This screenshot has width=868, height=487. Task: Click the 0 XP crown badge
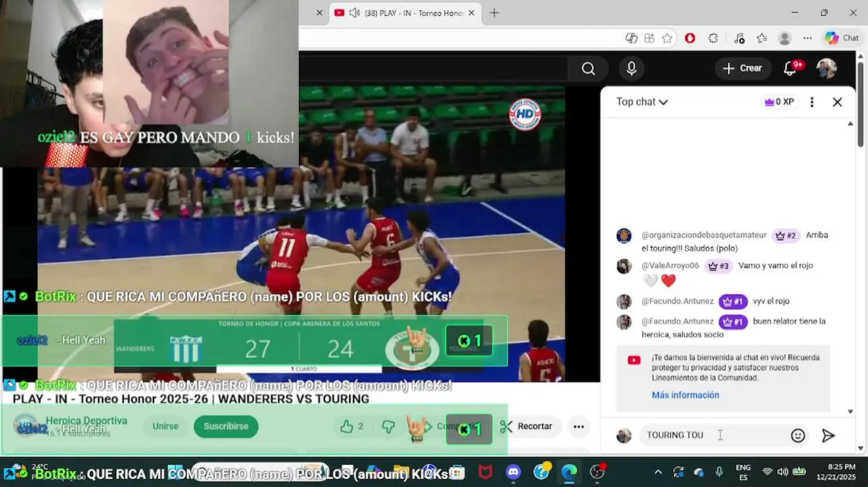tap(779, 102)
